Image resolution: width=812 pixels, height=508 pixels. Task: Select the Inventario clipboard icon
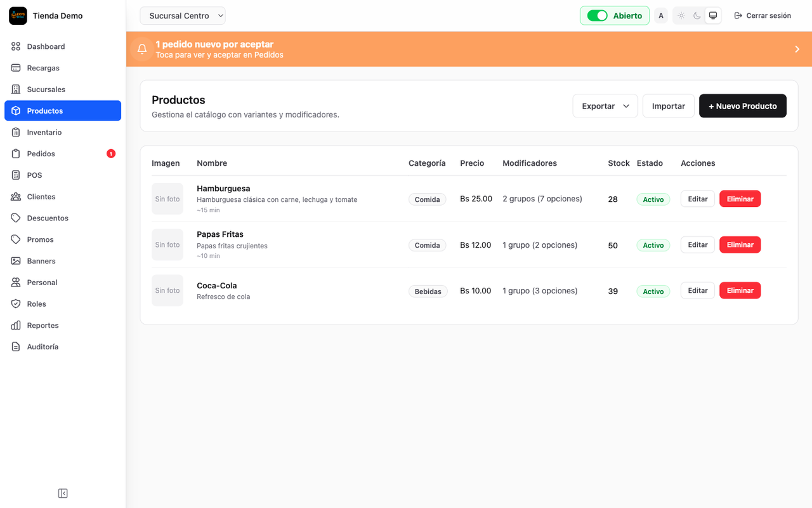[x=16, y=132]
